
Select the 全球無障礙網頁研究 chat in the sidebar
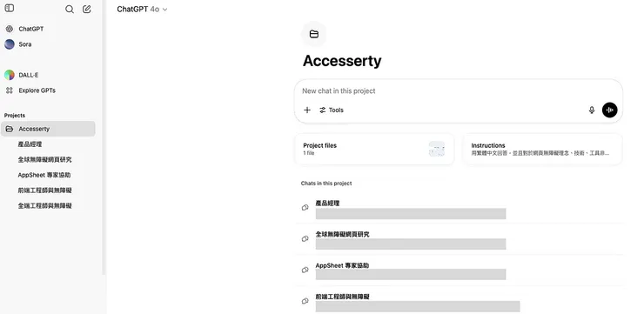44,160
